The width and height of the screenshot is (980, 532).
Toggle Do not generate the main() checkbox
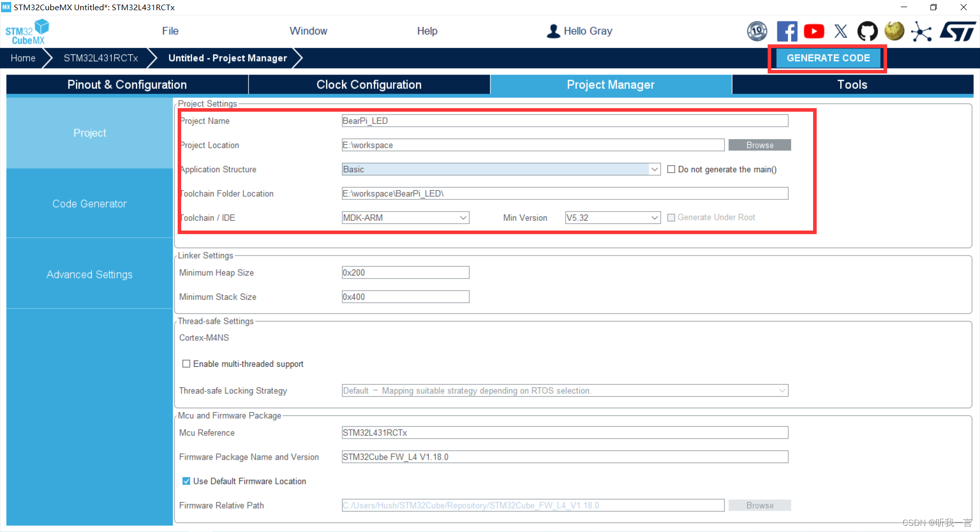click(x=671, y=169)
